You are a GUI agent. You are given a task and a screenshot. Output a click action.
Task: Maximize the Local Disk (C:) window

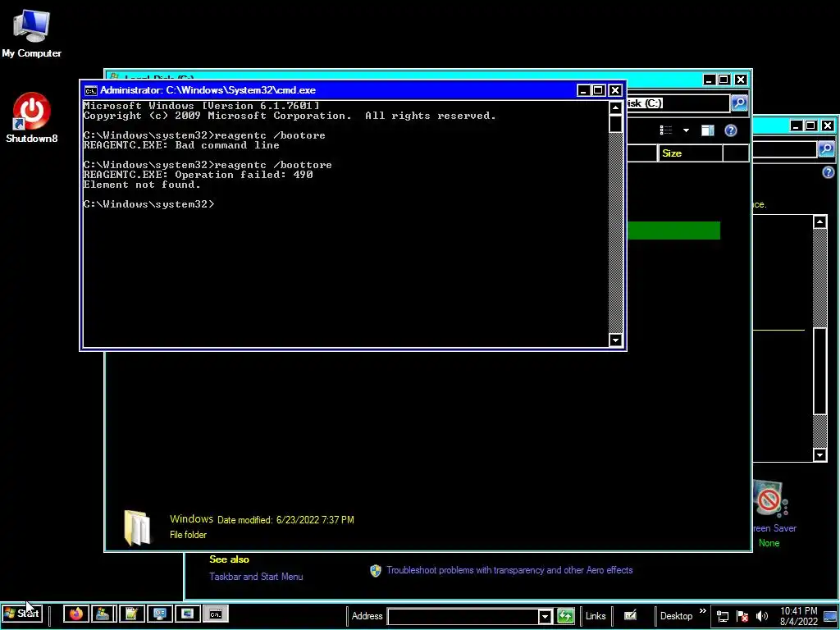click(x=724, y=80)
